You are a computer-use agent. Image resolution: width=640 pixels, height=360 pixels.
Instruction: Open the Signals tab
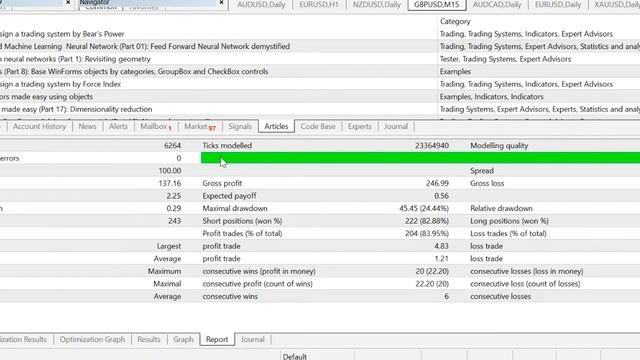[x=240, y=127]
